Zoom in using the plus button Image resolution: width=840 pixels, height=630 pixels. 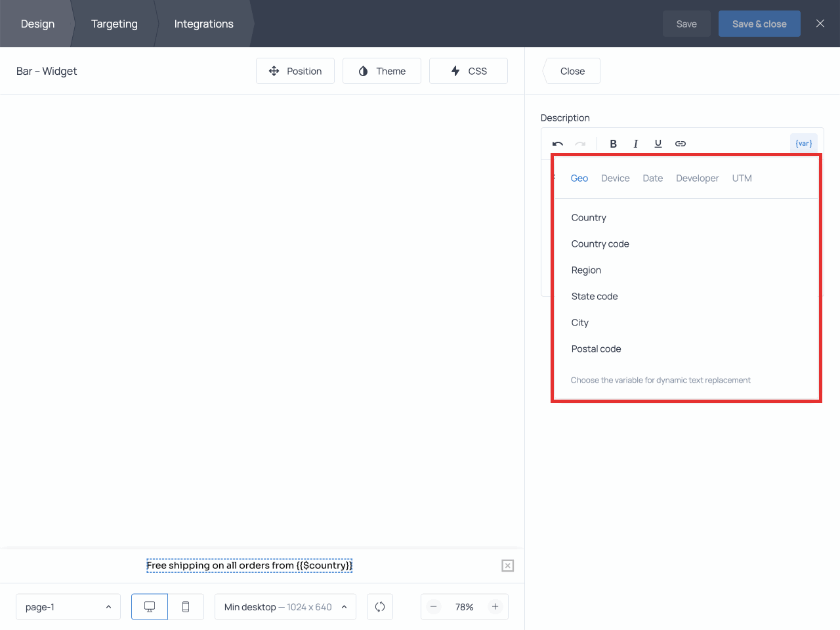(495, 607)
